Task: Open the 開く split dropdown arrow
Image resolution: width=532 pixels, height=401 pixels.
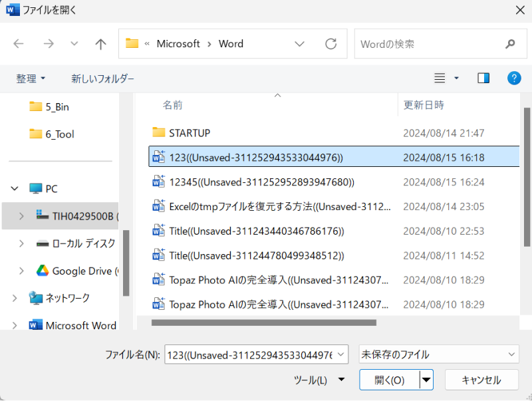Action: pyautogui.click(x=426, y=380)
